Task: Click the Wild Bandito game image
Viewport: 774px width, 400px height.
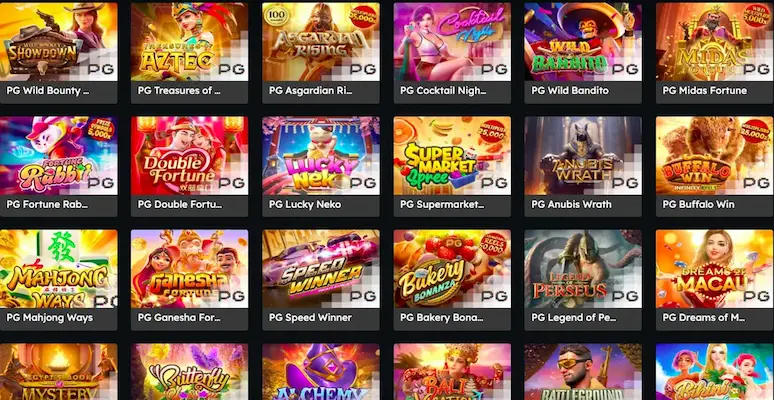Action: pyautogui.click(x=583, y=41)
